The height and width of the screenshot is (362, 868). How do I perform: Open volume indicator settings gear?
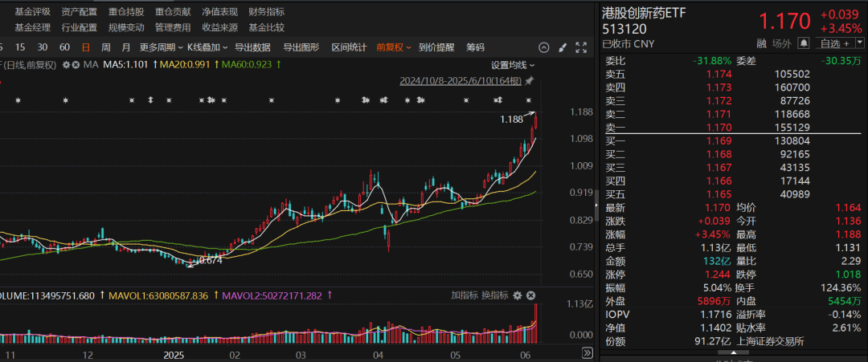(x=518, y=295)
